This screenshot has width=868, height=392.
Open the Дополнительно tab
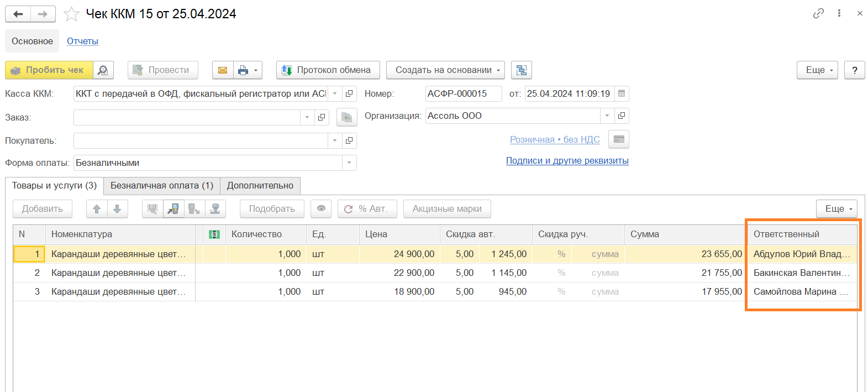(x=260, y=186)
